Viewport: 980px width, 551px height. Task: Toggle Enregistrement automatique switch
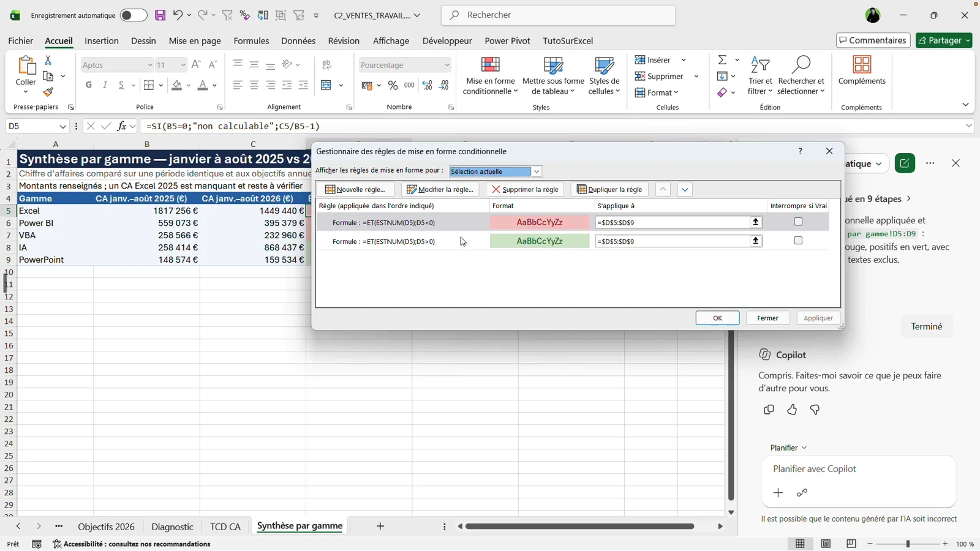pyautogui.click(x=134, y=15)
